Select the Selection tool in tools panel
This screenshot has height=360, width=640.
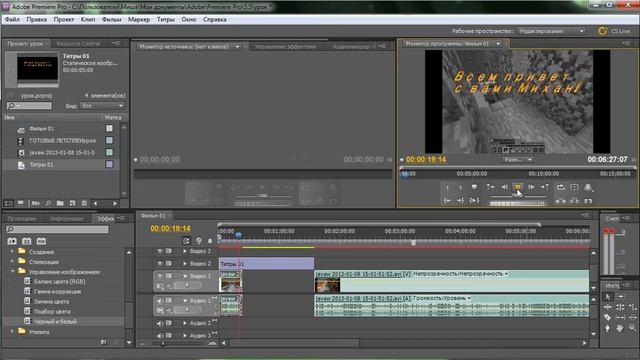pyautogui.click(x=608, y=297)
